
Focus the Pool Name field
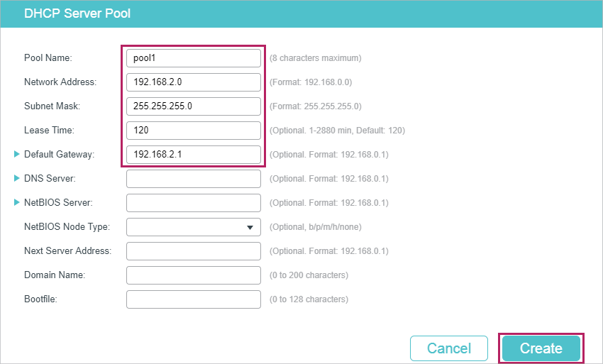[x=194, y=58]
